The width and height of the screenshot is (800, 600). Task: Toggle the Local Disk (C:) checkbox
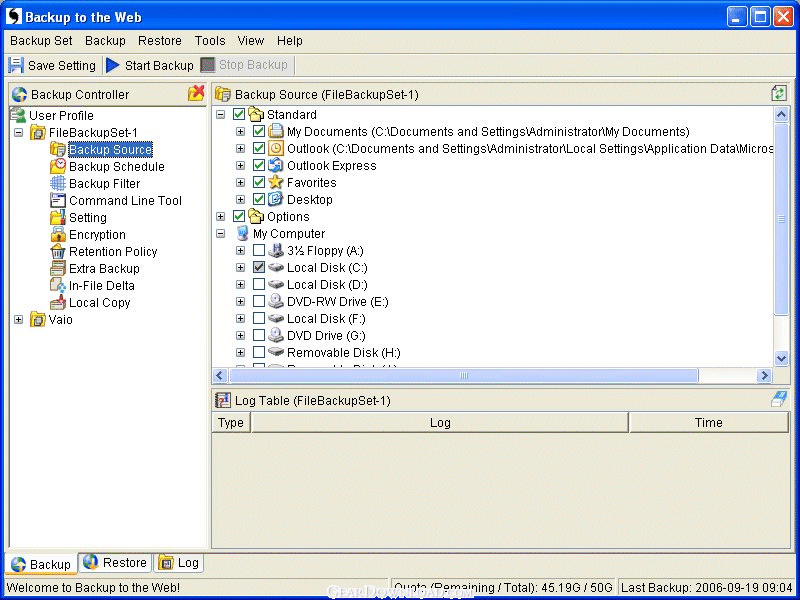point(259,267)
